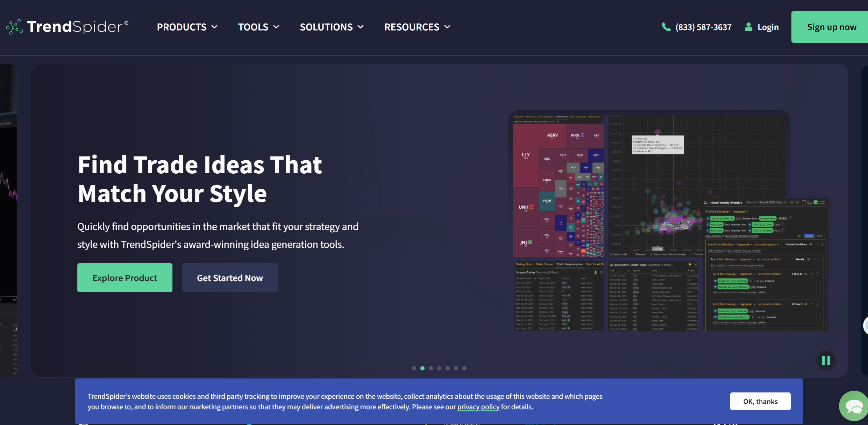Select the active second carousel dot
The height and width of the screenshot is (425, 868).
pos(422,368)
